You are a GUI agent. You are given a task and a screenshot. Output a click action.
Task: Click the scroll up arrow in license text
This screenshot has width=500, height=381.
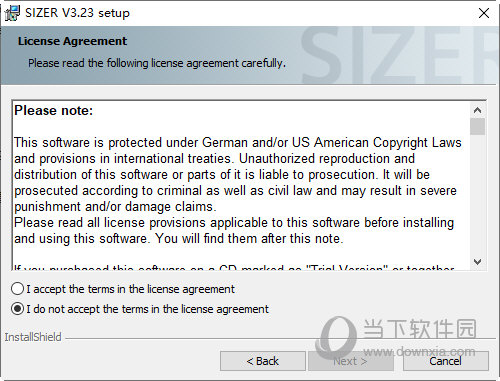point(477,110)
